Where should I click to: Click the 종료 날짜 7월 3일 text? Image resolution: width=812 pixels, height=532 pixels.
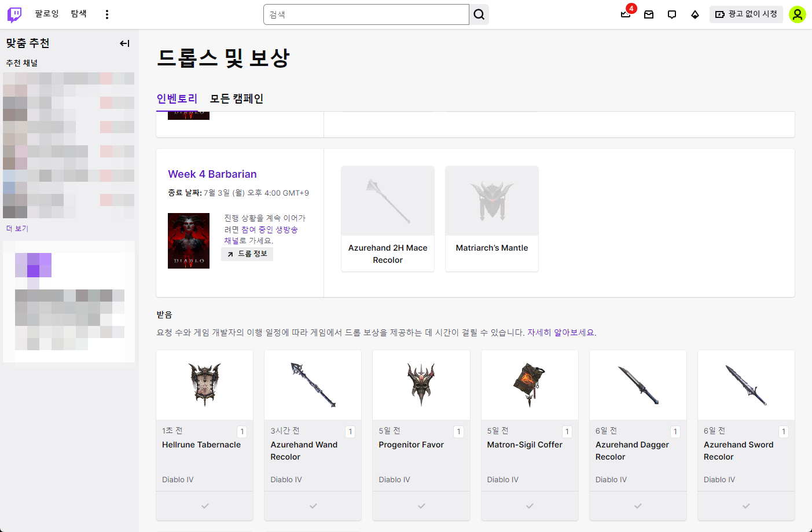238,193
